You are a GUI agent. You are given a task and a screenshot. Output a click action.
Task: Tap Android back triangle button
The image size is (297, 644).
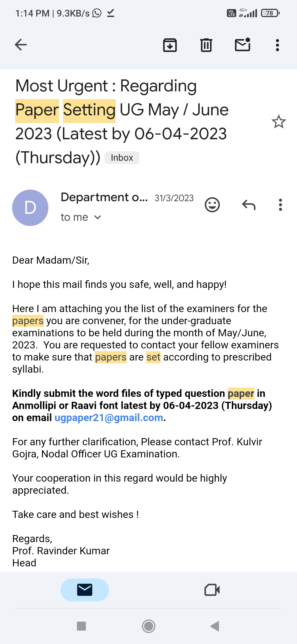(x=215, y=626)
